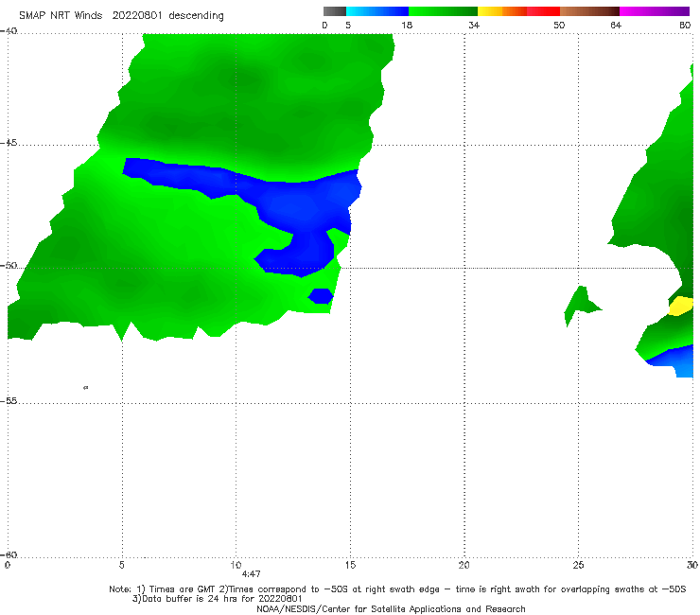Click the yellow high-wind patch at the right edge

coord(680,306)
